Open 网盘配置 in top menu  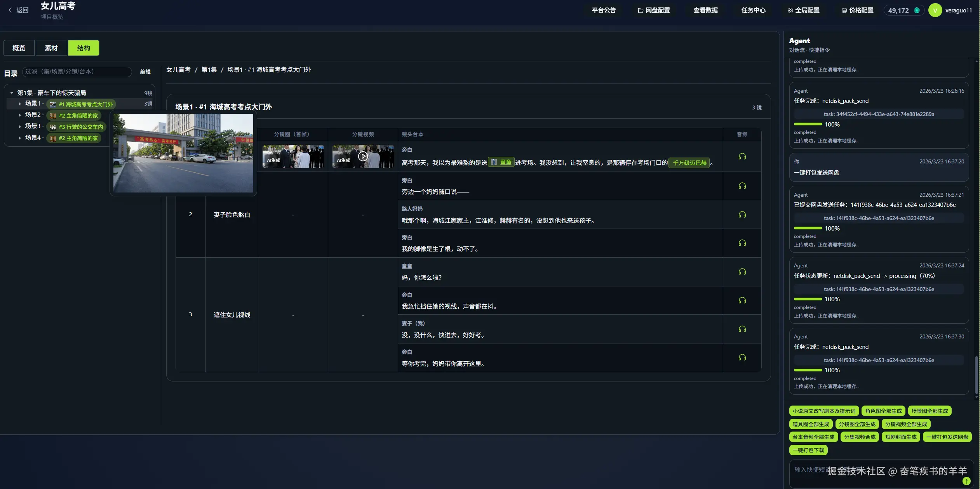[x=654, y=10]
